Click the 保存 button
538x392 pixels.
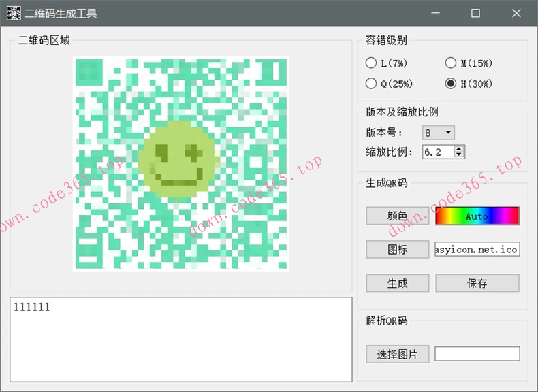tap(477, 283)
